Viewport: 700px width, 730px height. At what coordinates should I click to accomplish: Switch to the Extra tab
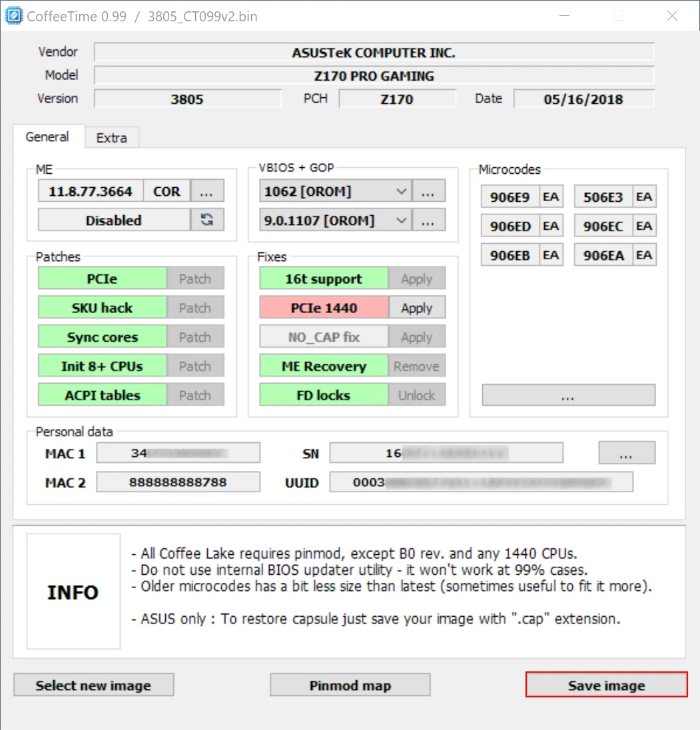coord(112,138)
